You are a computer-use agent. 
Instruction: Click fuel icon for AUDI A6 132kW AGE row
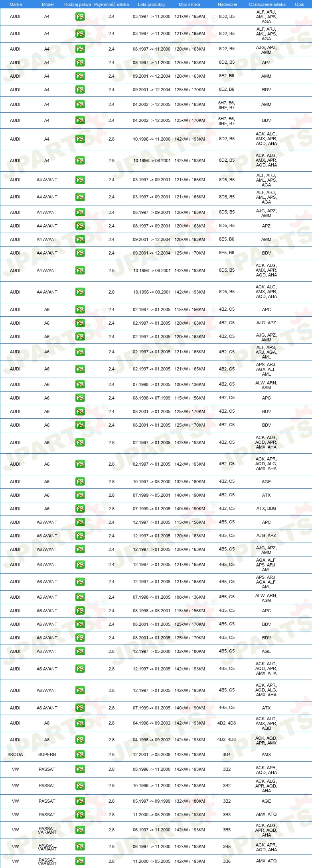click(80, 482)
